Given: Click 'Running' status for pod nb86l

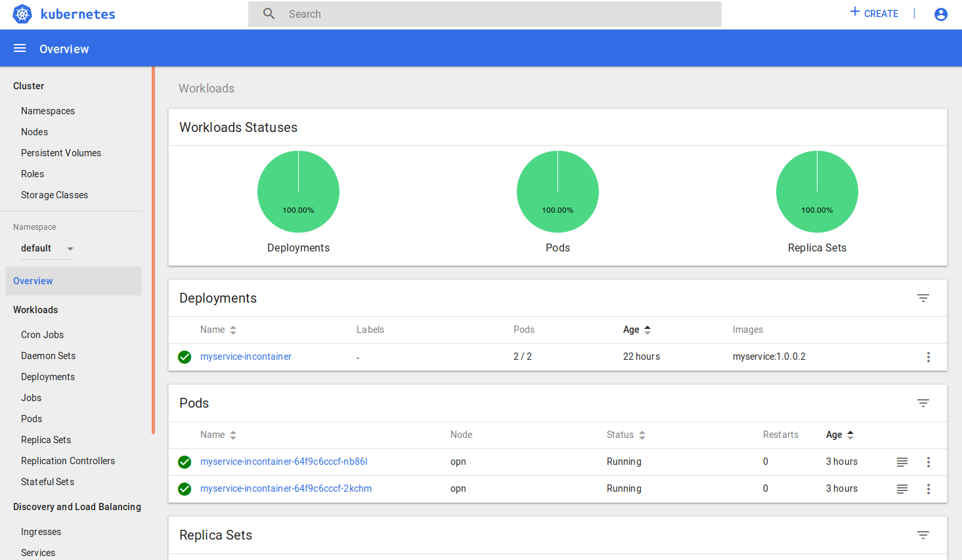Looking at the screenshot, I should click(624, 462).
